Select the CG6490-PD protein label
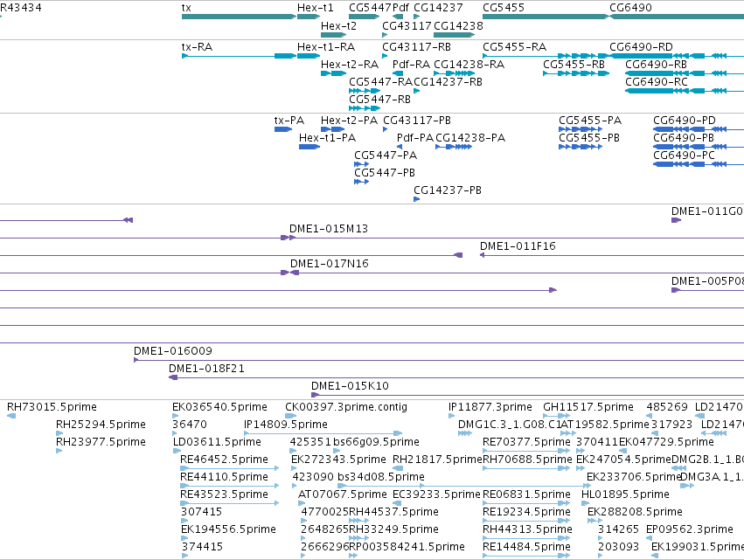 (685, 121)
